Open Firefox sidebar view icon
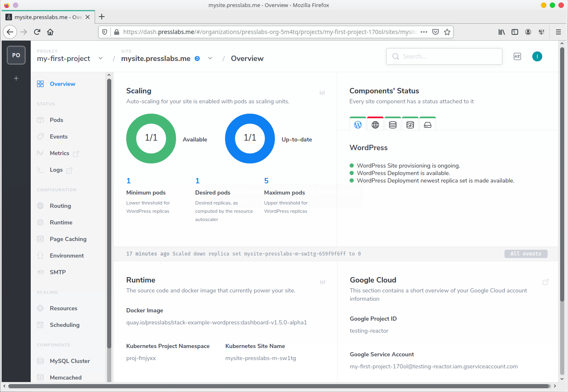 click(x=515, y=32)
